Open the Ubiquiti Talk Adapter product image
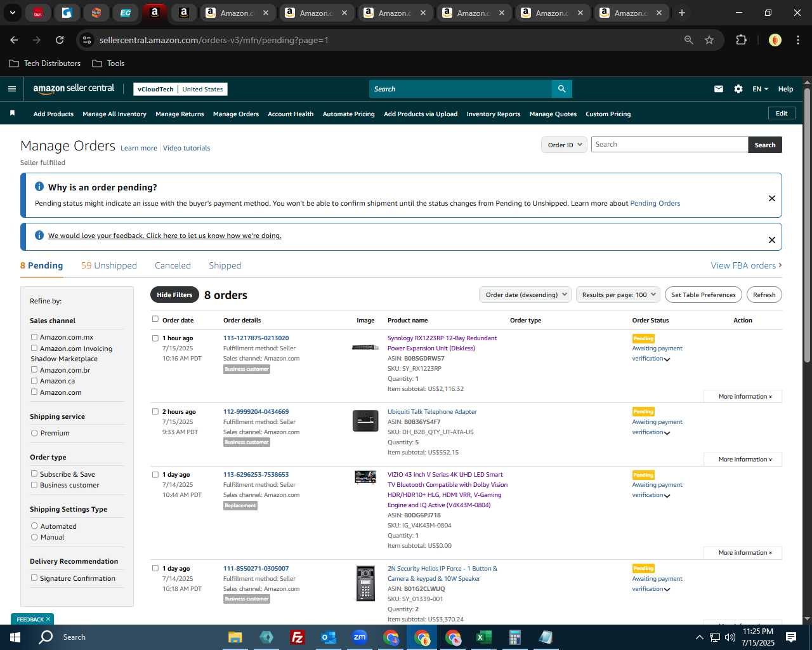Viewport: 812px width, 650px height. tap(365, 421)
